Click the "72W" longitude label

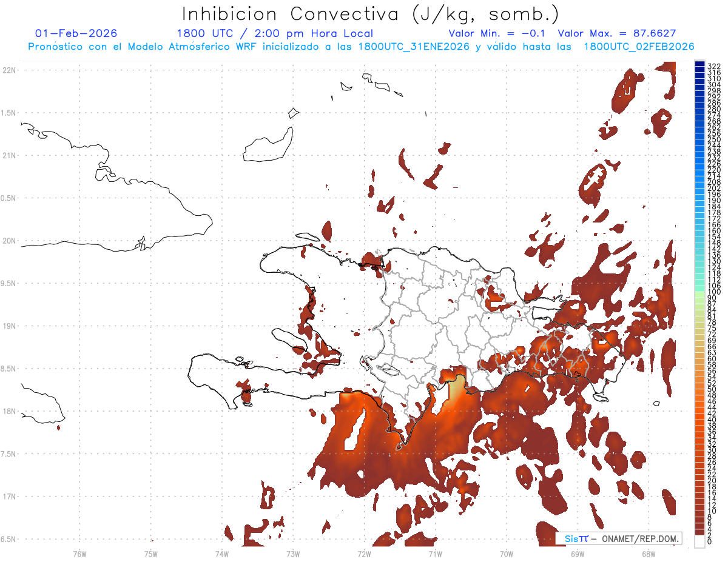[x=364, y=553]
